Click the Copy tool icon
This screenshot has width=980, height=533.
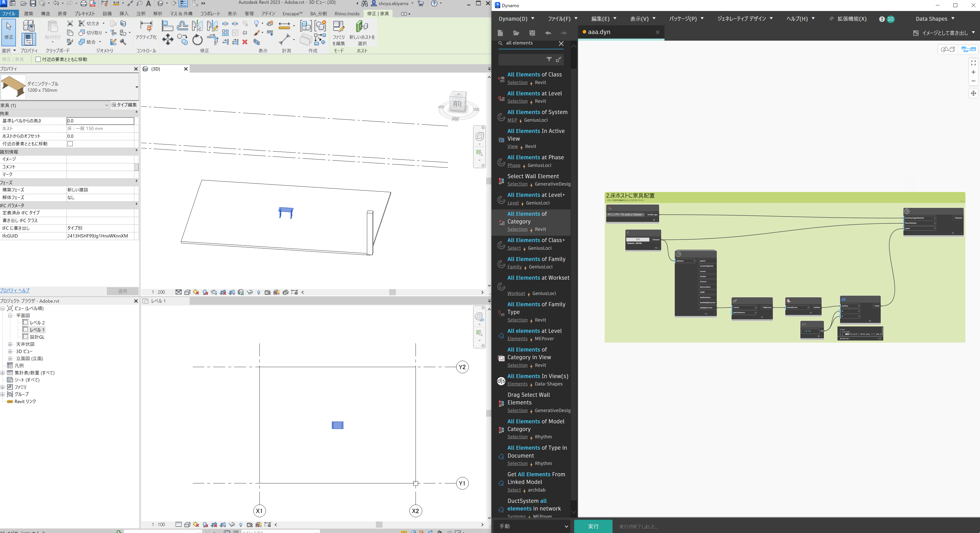tap(182, 40)
